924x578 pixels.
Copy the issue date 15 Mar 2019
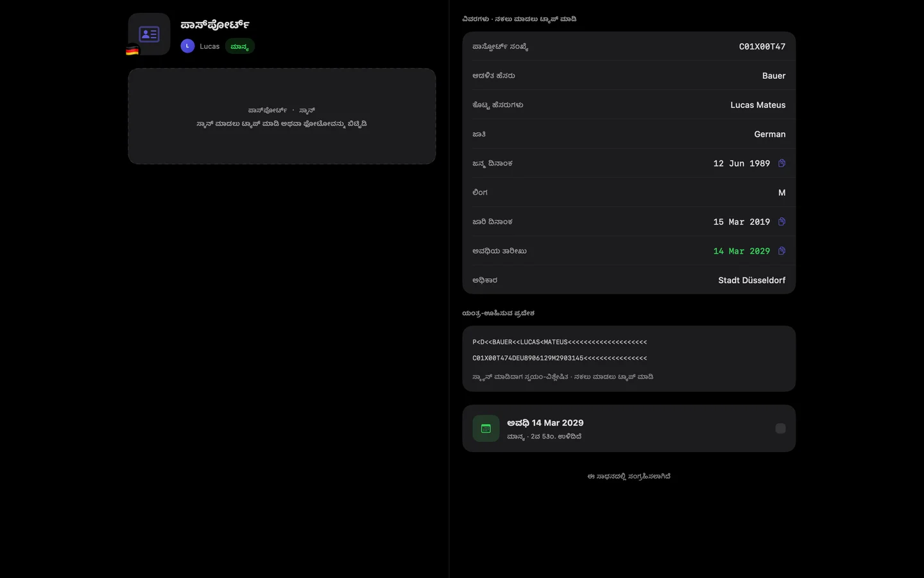click(x=782, y=222)
